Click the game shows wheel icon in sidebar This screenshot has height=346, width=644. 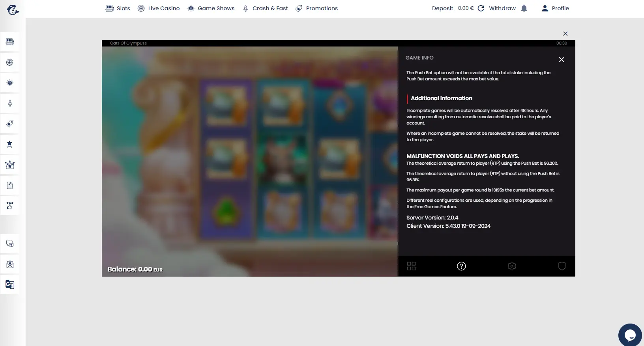[10, 83]
